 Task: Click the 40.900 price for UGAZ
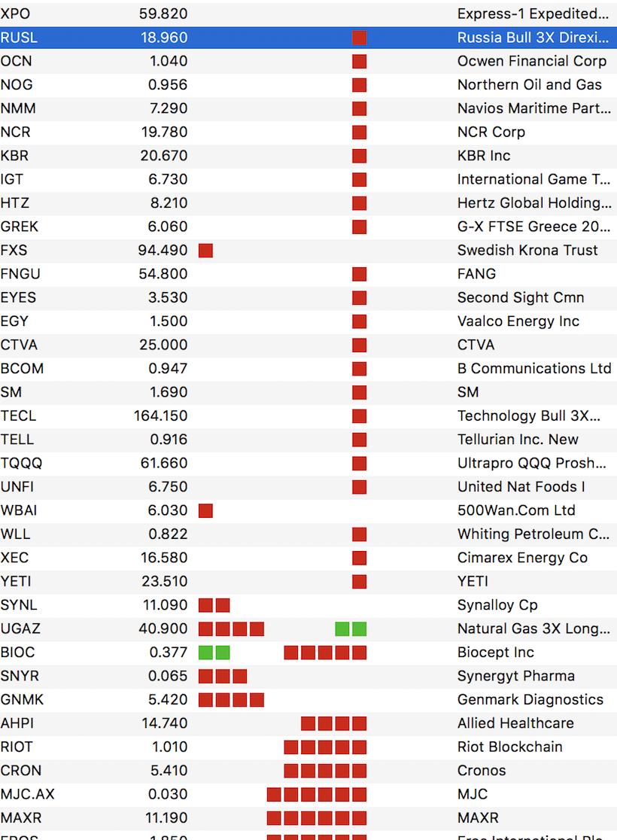(x=165, y=629)
